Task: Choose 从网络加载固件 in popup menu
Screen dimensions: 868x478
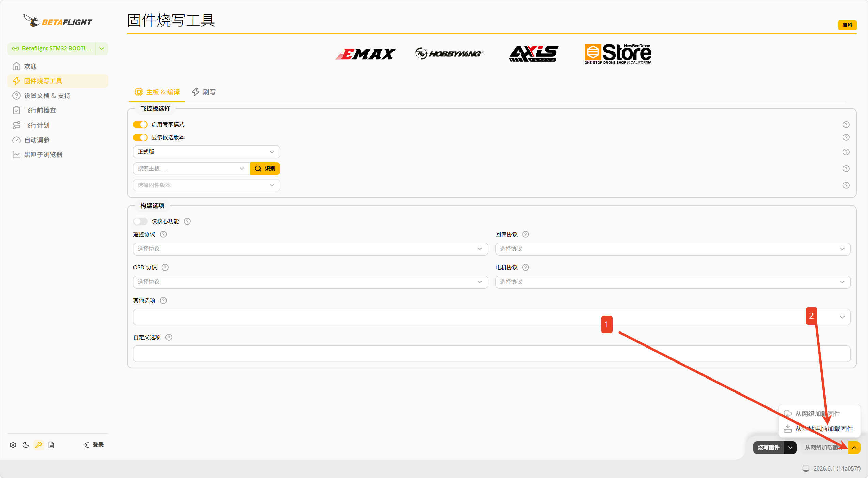Action: [x=819, y=414]
